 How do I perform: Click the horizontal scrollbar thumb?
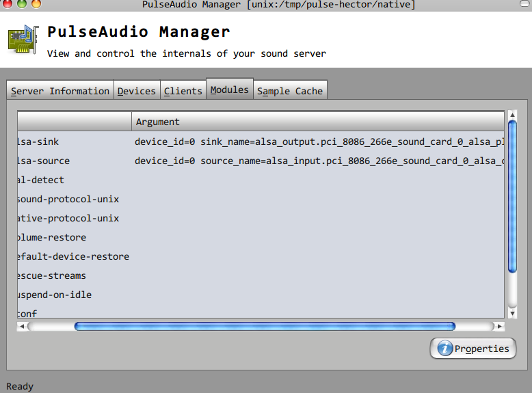point(265,326)
